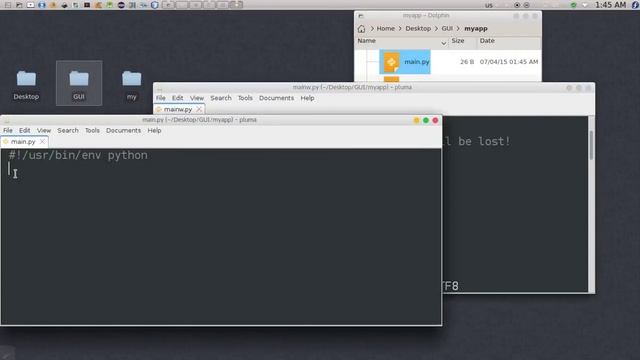Close the main.py tab with its X
This screenshot has height=360, width=640.
coord(42,142)
